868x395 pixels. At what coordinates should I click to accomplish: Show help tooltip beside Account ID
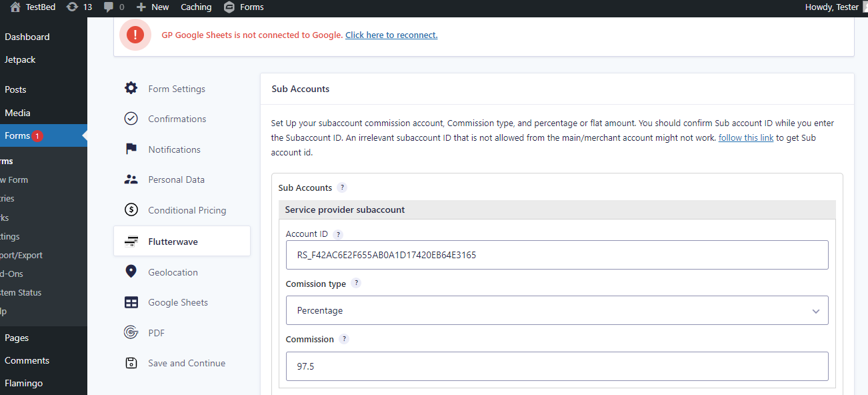coord(338,234)
